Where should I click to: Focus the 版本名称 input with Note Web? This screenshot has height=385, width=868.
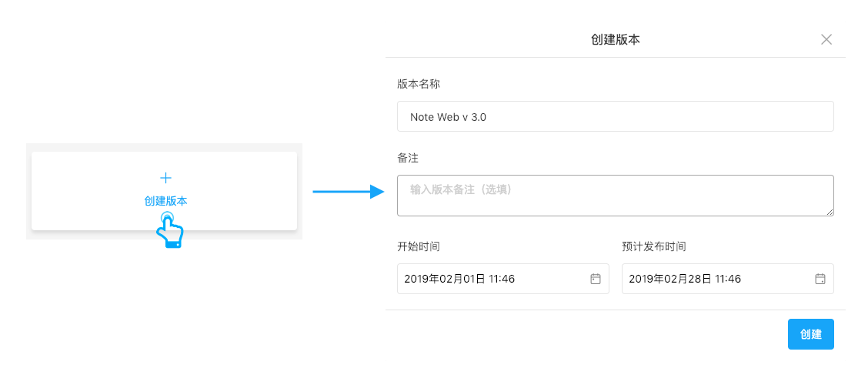[615, 116]
